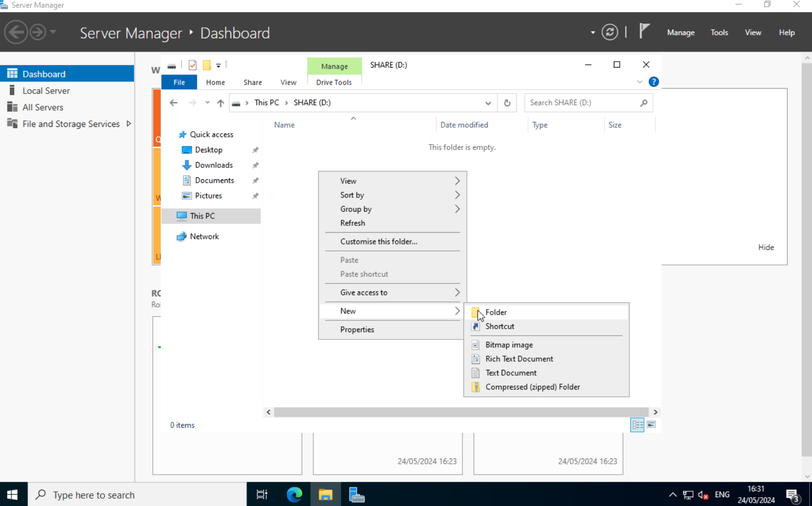Open Documents in navigation pane
The width and height of the screenshot is (812, 506).
[214, 180]
